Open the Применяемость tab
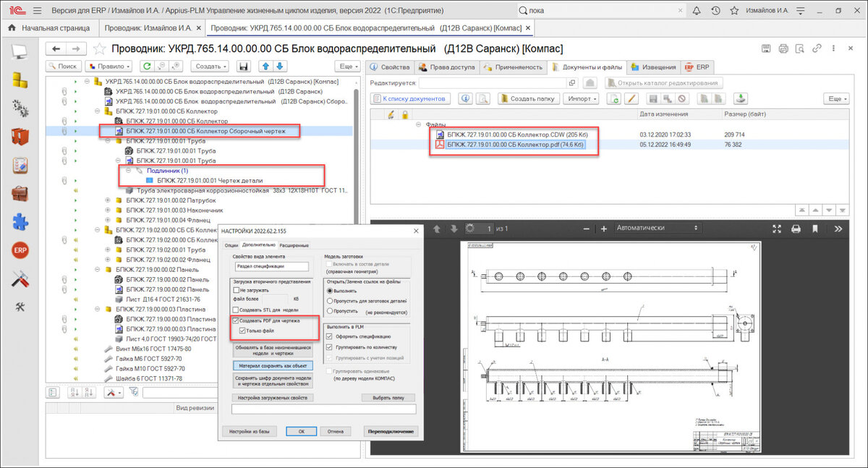Screen dimensions: 868x468 pos(513,67)
